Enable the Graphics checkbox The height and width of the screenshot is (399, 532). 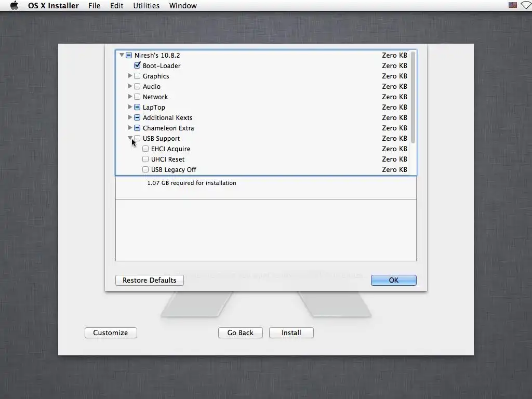click(x=137, y=76)
